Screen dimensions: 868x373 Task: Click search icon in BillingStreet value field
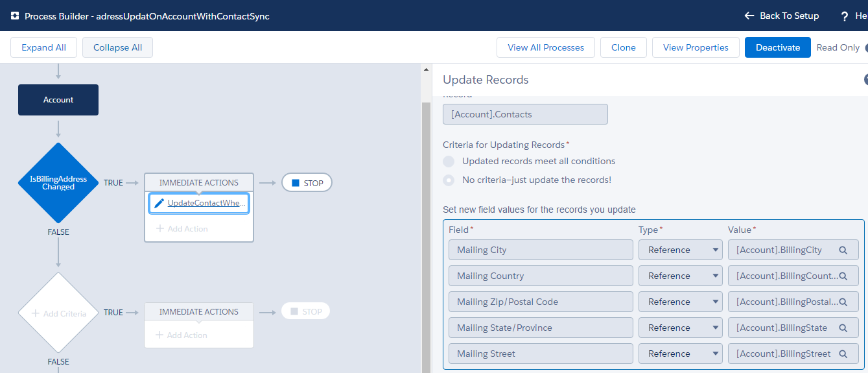(x=843, y=354)
